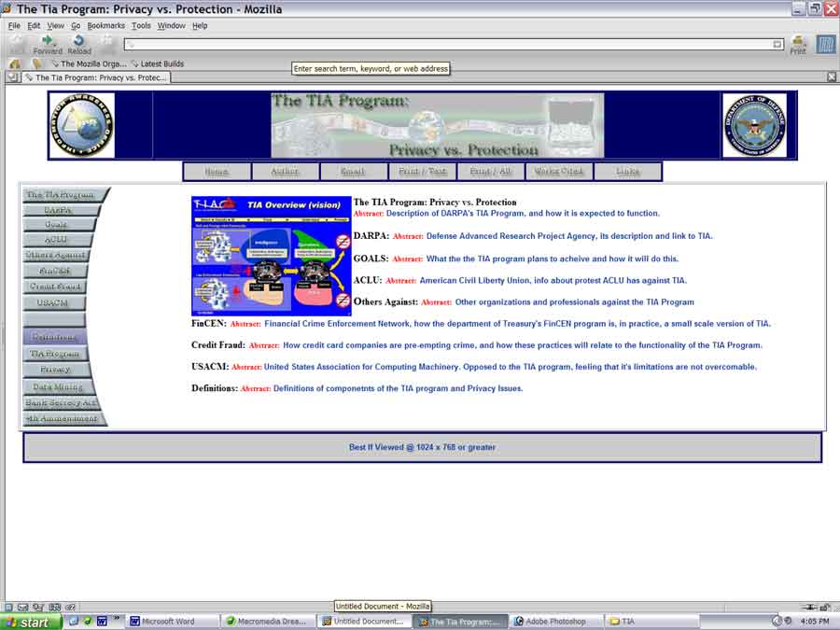840x630 pixels.
Task: Click the Forward navigation arrow
Action: tap(48, 43)
